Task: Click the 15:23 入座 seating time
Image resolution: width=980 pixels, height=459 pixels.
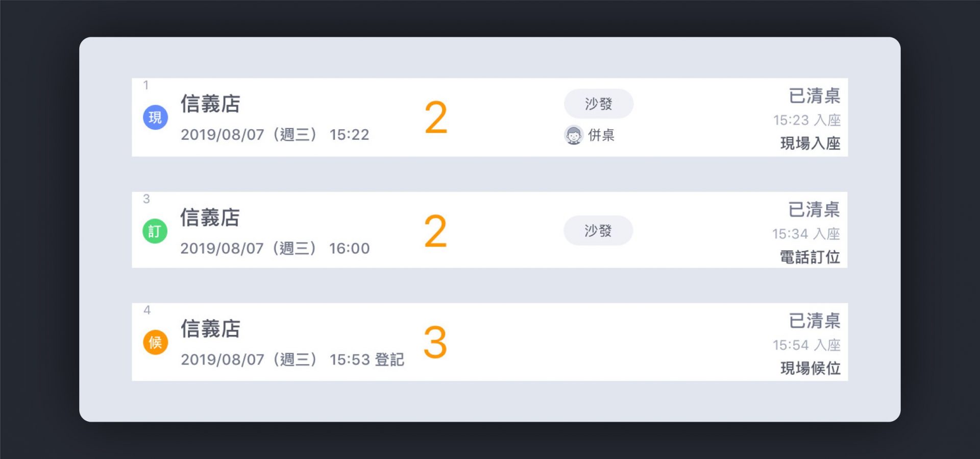Action: pyautogui.click(x=806, y=120)
